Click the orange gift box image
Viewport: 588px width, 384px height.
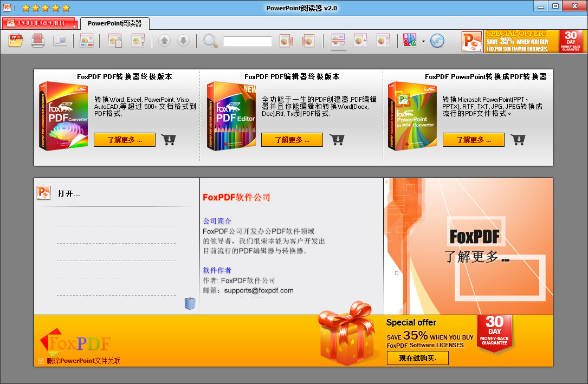346,334
